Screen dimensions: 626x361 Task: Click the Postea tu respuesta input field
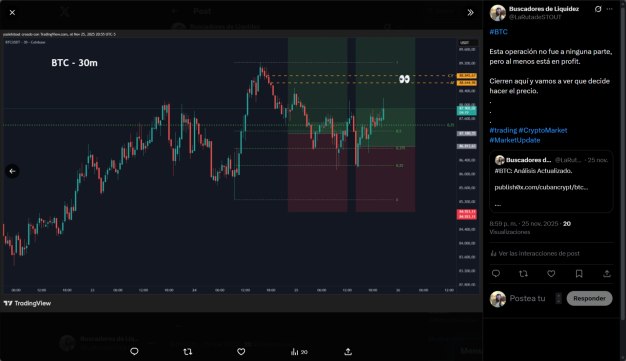(531, 298)
